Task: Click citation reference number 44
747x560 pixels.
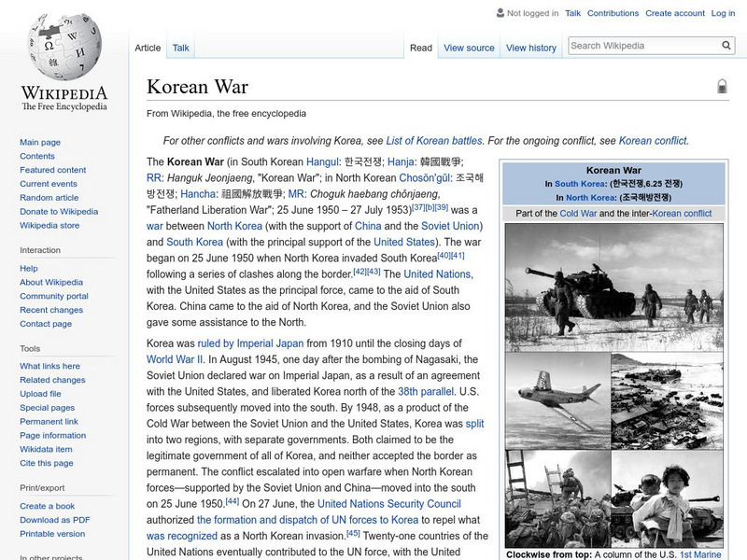Action: point(233,501)
